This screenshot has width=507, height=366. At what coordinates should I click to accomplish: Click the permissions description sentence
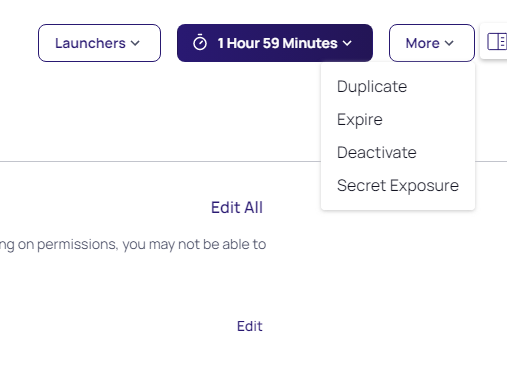point(133,245)
